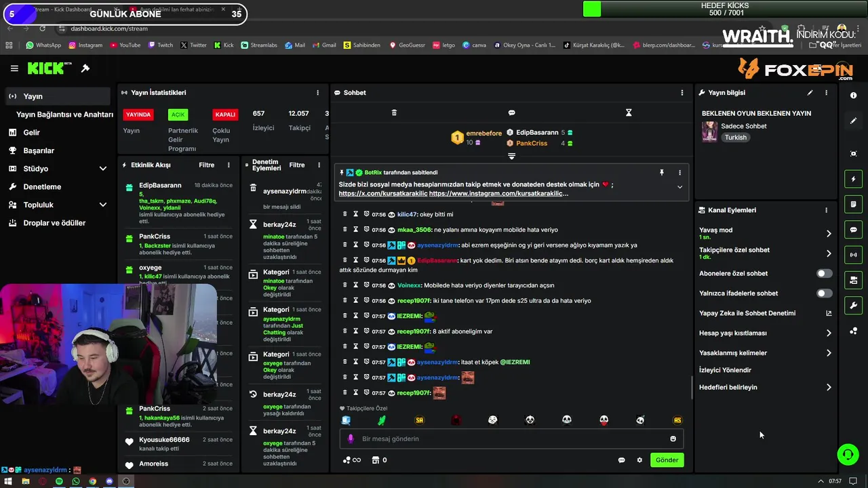Open the hamburger menu beside the Kick logo
The image size is (868, 488).
pos(14,68)
